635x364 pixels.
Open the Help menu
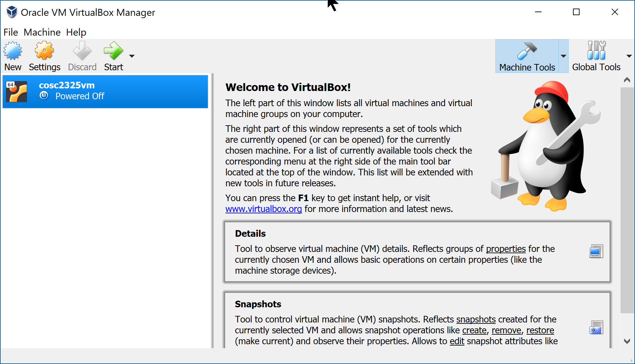(x=76, y=32)
